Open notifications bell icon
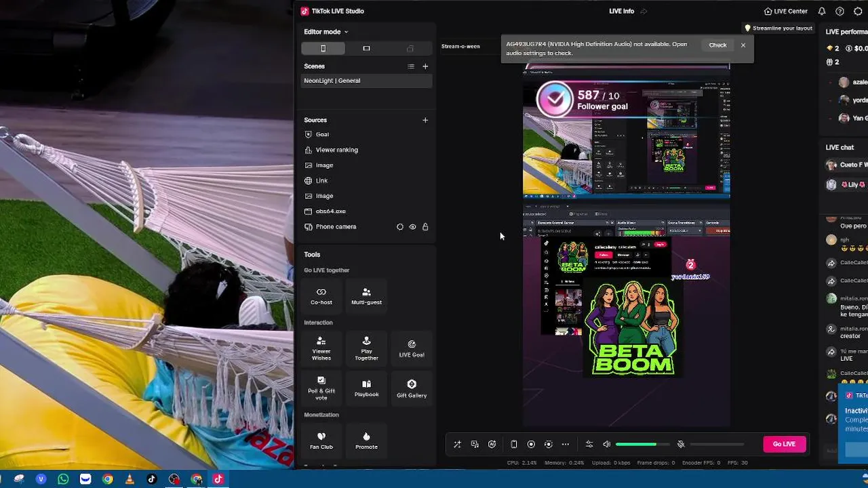The height and width of the screenshot is (488, 868). point(822,12)
